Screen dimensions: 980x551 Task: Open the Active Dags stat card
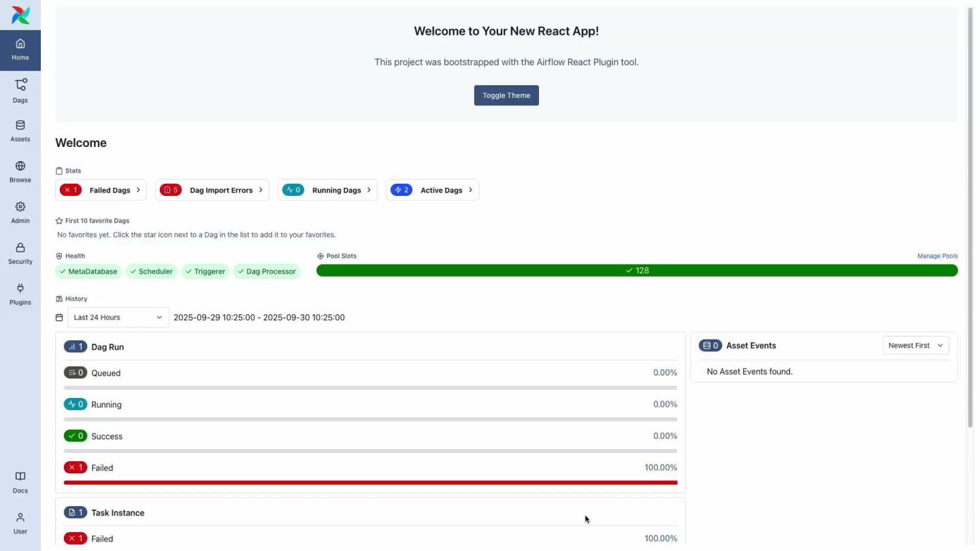[x=432, y=190]
